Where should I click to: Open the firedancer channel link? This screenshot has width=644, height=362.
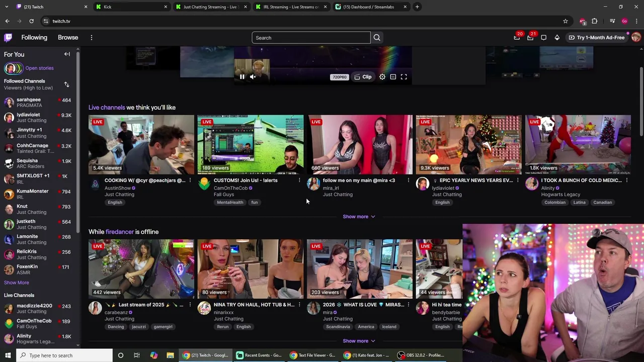120,232
